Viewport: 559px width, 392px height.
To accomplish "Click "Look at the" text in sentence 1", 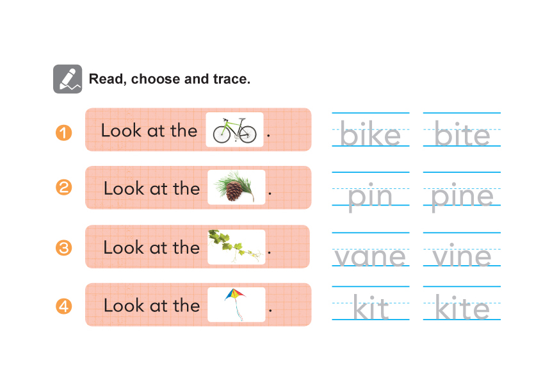I will pos(149,131).
